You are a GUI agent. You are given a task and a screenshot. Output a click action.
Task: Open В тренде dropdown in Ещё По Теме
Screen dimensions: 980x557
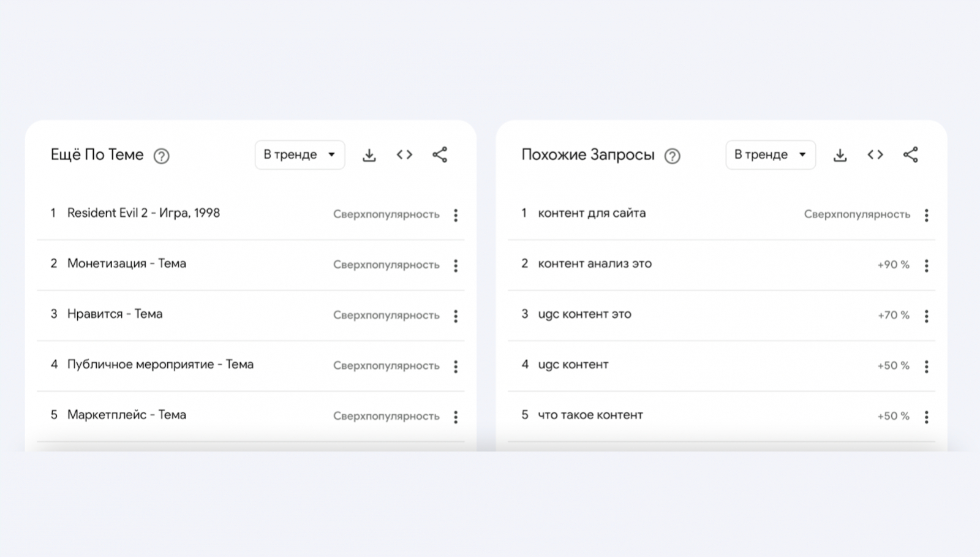tap(300, 155)
